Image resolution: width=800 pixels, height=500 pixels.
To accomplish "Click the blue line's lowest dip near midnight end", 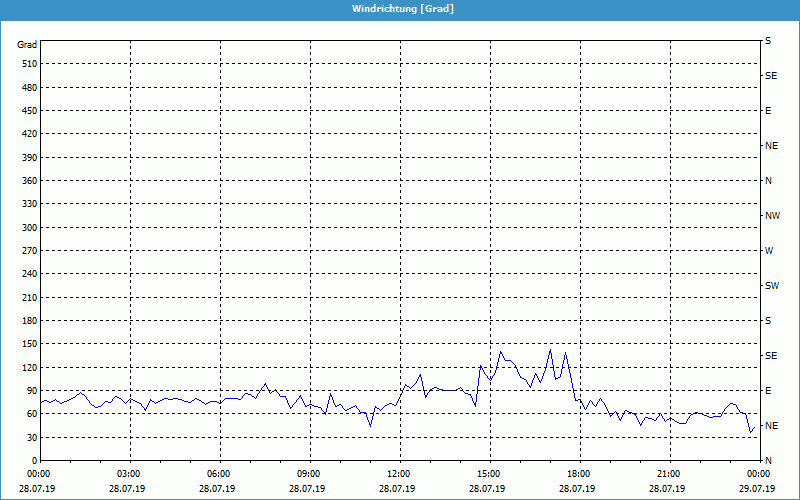I will coord(750,433).
